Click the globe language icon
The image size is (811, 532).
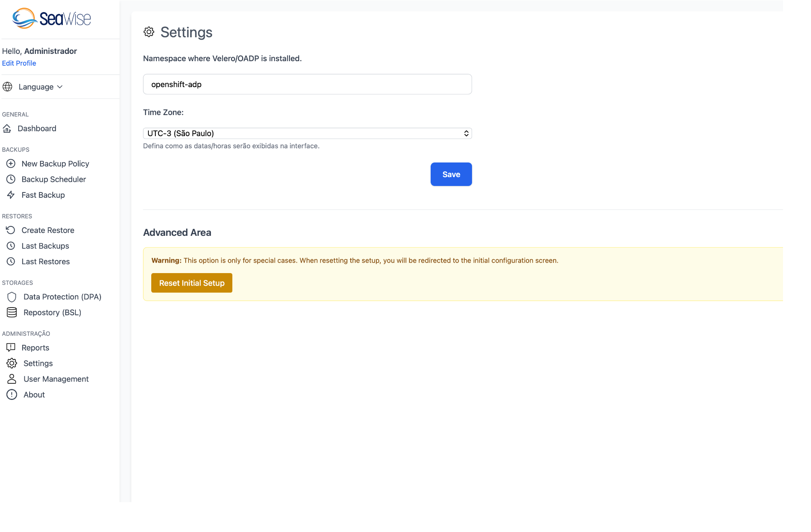7,87
